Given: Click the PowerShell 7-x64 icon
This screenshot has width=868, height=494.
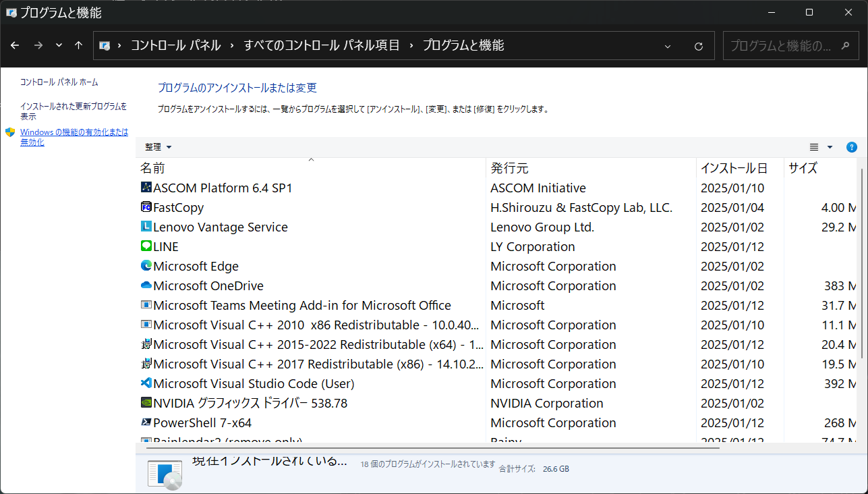Looking at the screenshot, I should pyautogui.click(x=146, y=422).
